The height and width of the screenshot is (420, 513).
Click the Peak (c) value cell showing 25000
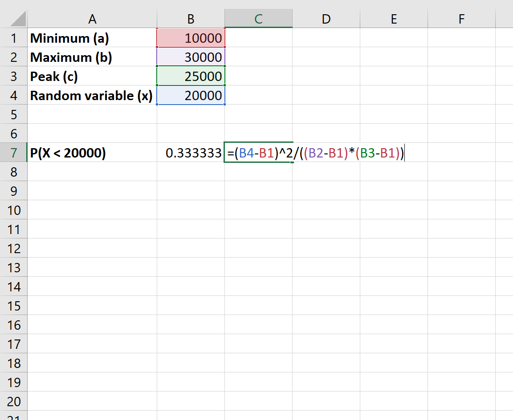[191, 76]
